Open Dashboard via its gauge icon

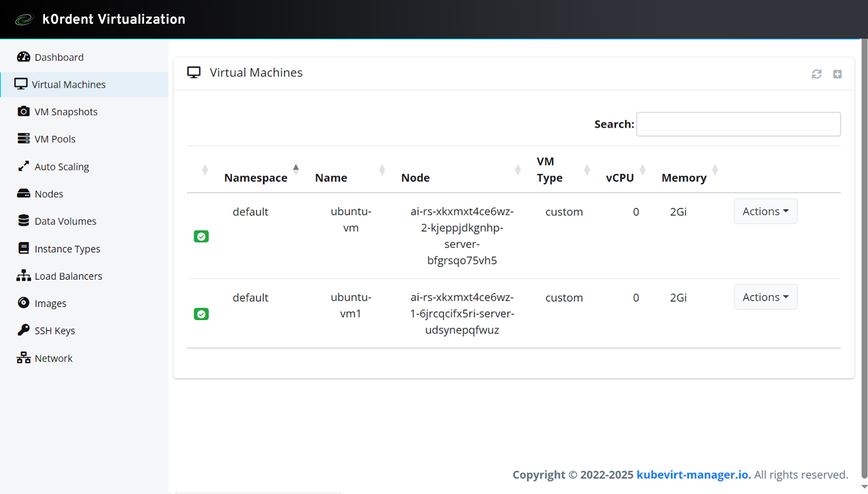(x=23, y=57)
